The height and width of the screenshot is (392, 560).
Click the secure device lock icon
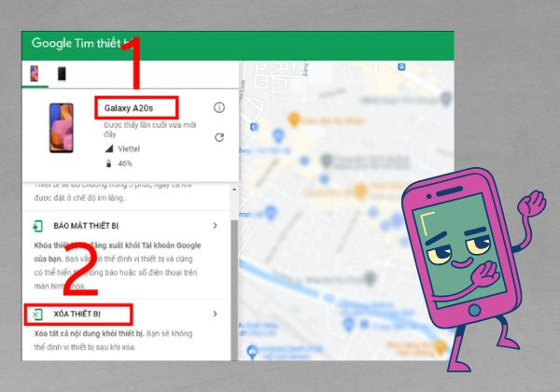[x=37, y=226]
